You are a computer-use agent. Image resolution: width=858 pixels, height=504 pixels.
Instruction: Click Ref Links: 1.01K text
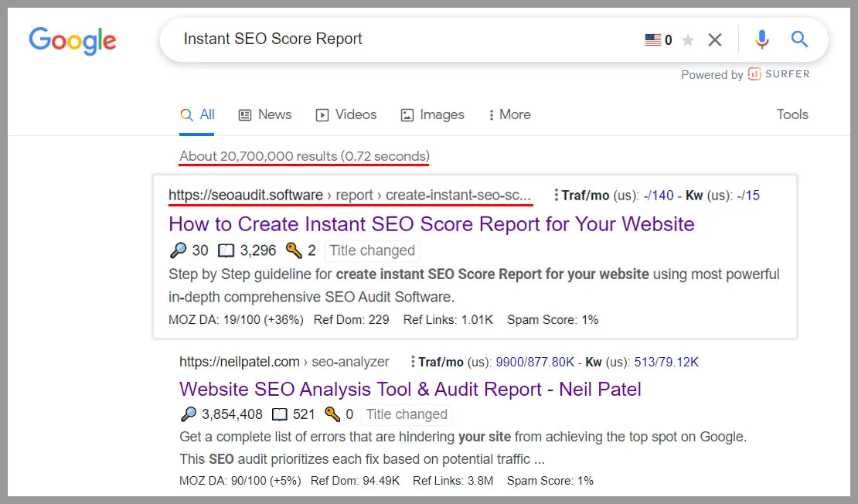click(448, 319)
